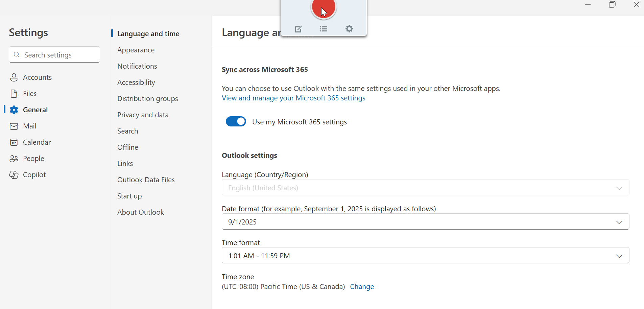Open the Date format dropdown showing 9/1/2025
644x309 pixels.
coord(425,222)
